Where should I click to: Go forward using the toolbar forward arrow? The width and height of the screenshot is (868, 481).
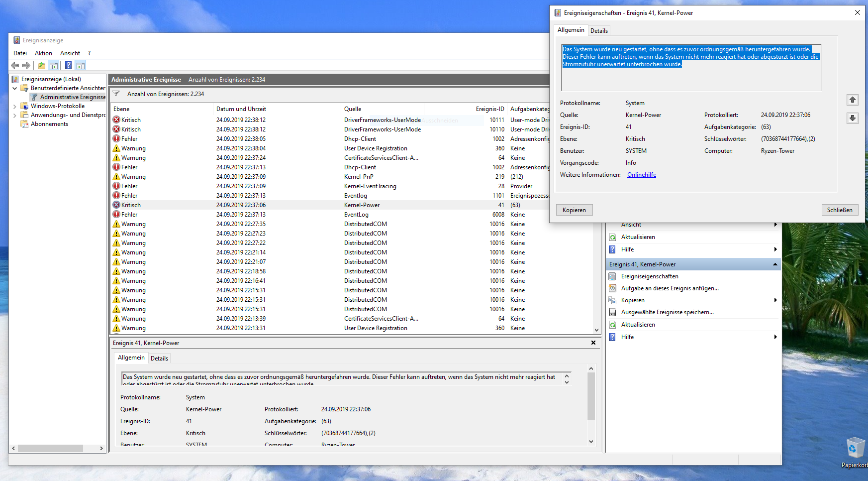26,65
